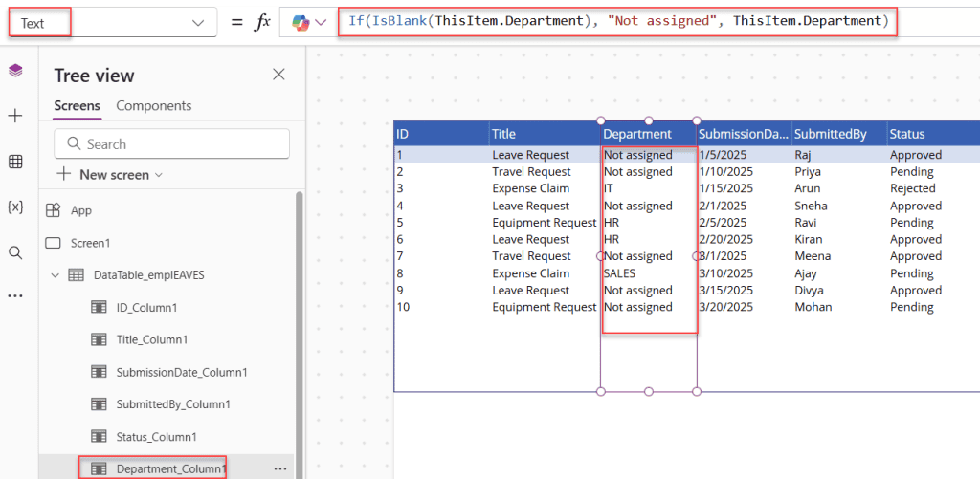Collapse the DataTable_emplEAVES node
980x479 pixels.
pyautogui.click(x=55, y=274)
